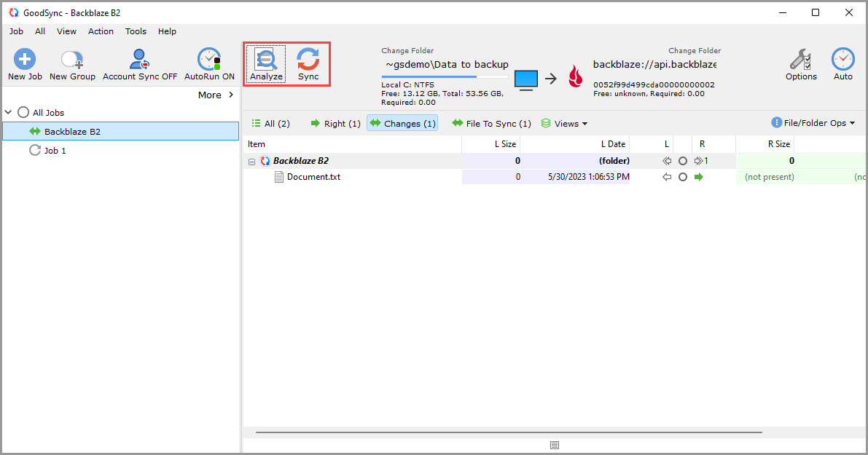Set copy-left arrow for Document.txt

[667, 177]
